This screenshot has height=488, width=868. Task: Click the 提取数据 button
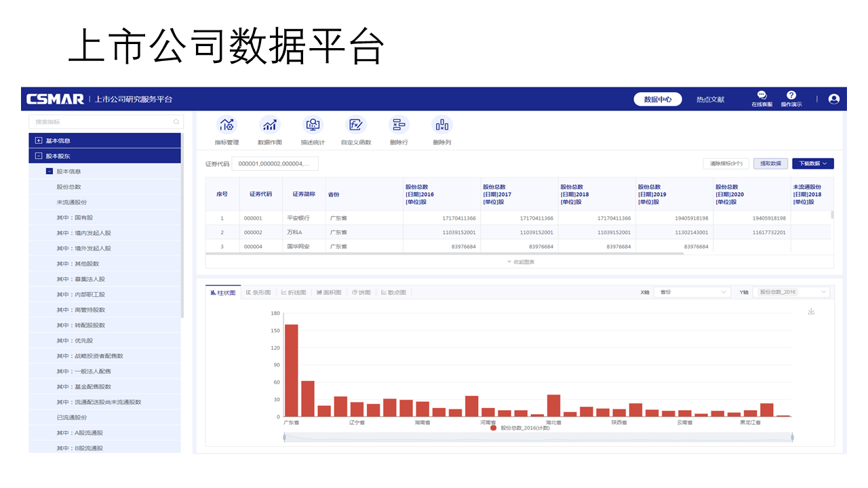(770, 163)
